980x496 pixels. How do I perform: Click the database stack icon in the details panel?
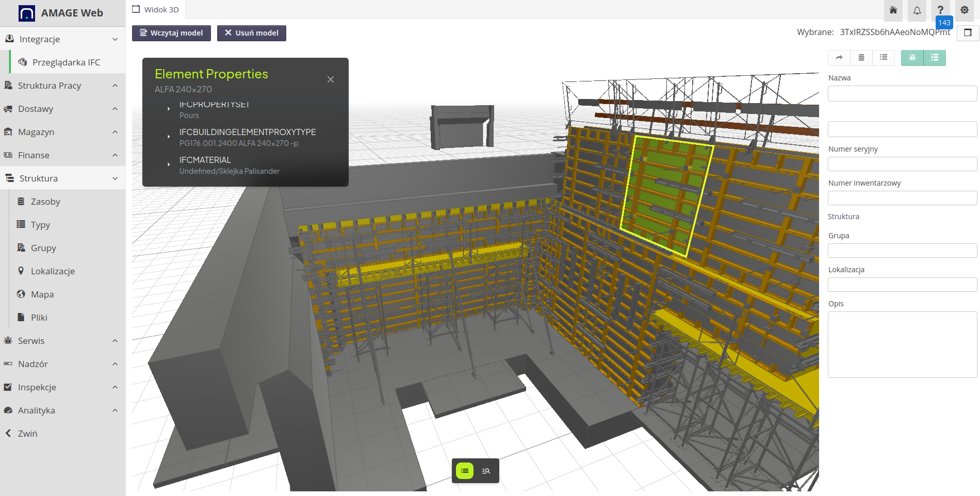coord(861,58)
